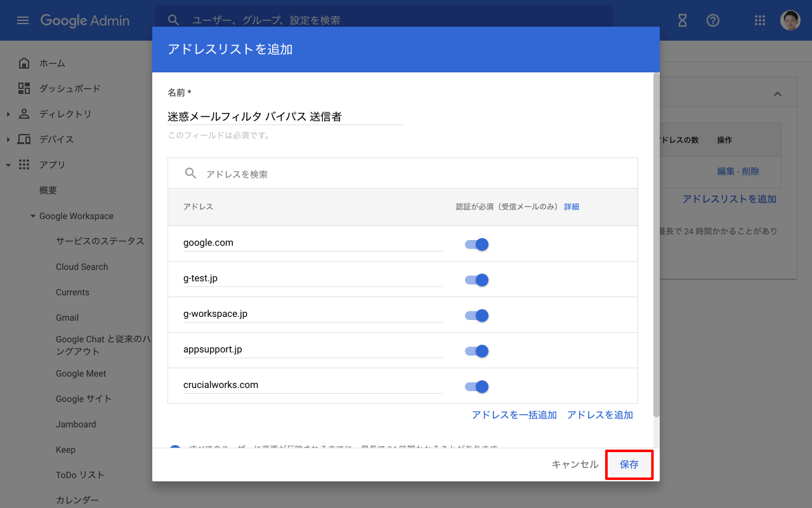The image size is (812, 508).
Task: Click the search magnifier icon in top bar
Action: pos(174,20)
